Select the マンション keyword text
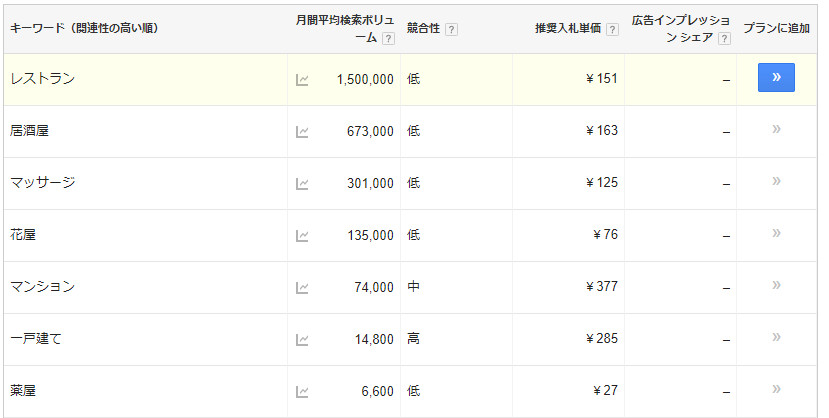The width and height of the screenshot is (829, 418). click(42, 287)
